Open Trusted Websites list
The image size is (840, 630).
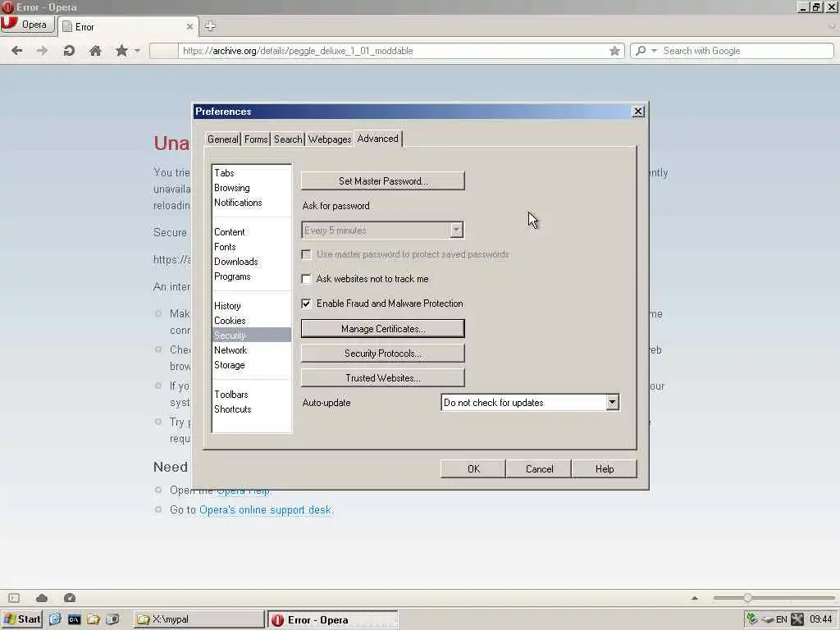pos(383,377)
